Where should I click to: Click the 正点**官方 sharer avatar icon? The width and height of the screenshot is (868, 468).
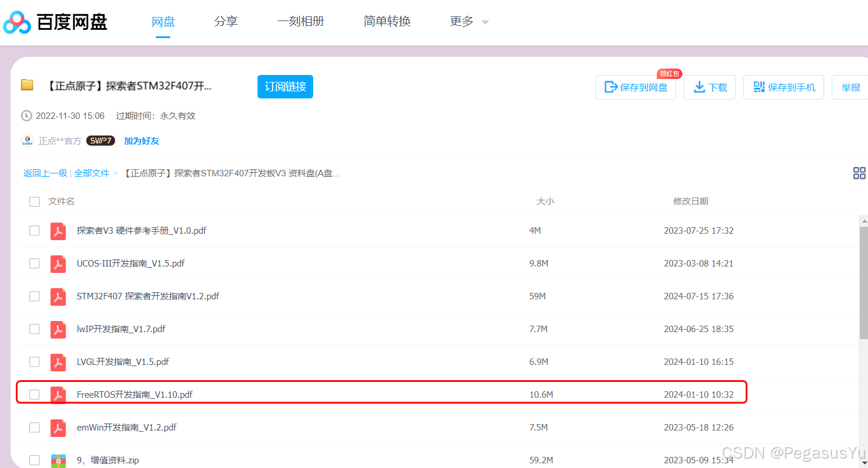coord(28,141)
